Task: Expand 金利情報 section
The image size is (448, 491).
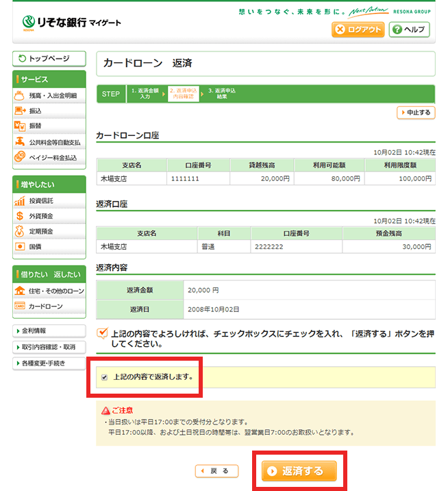Action: (49, 331)
